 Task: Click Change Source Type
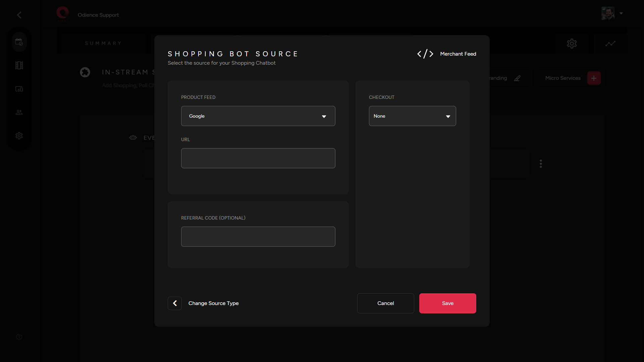point(213,303)
